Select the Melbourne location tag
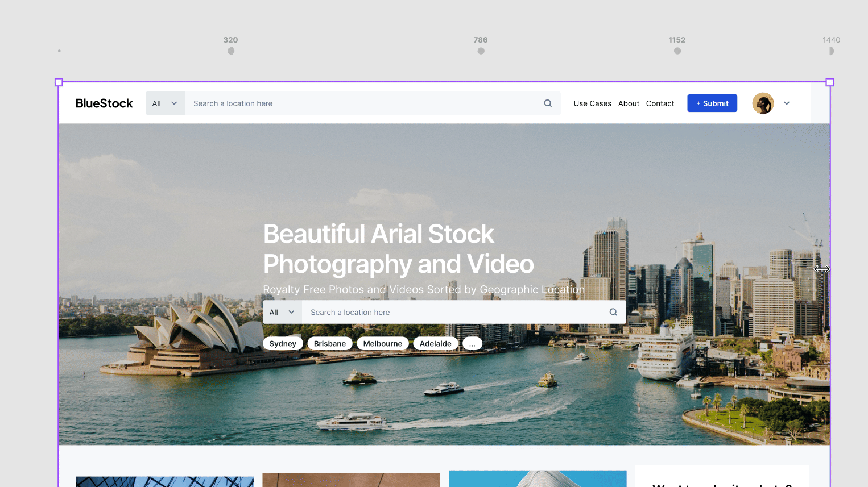The image size is (868, 487). point(383,343)
